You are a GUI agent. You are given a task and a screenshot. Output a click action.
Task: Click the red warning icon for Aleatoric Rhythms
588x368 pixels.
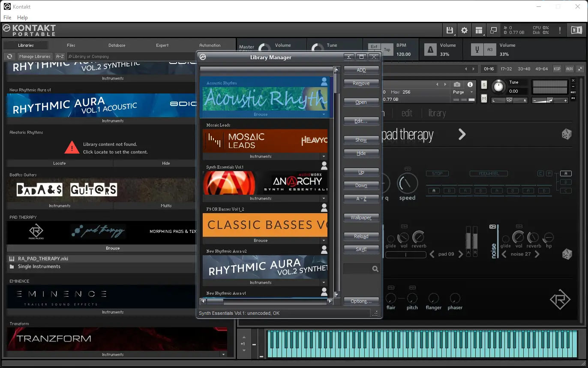(x=72, y=148)
